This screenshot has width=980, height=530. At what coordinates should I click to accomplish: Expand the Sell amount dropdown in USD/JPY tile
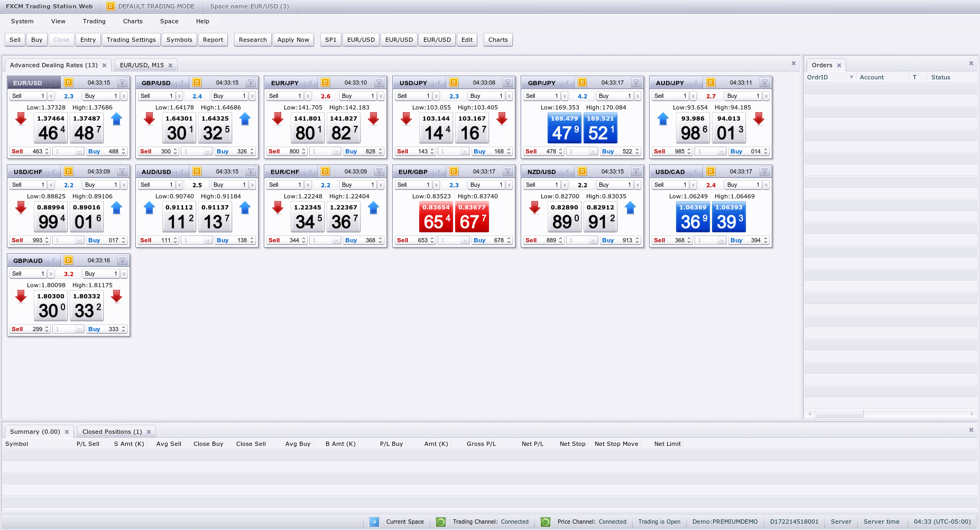pos(436,96)
